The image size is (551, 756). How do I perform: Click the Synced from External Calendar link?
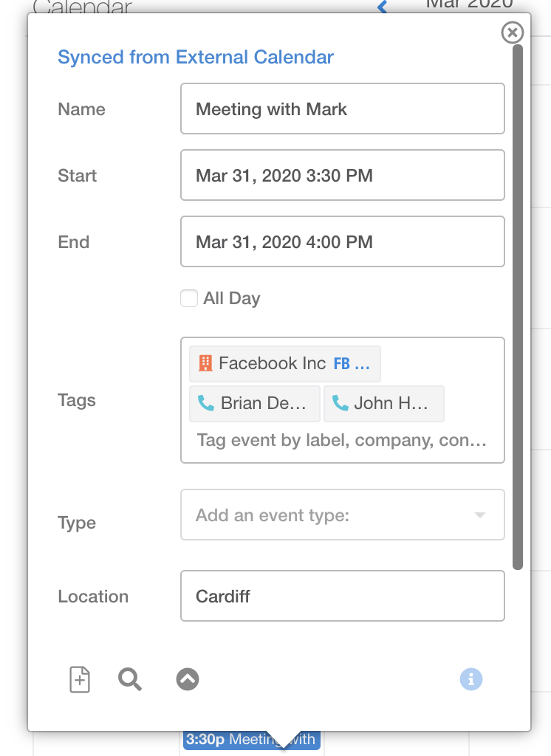point(196,57)
